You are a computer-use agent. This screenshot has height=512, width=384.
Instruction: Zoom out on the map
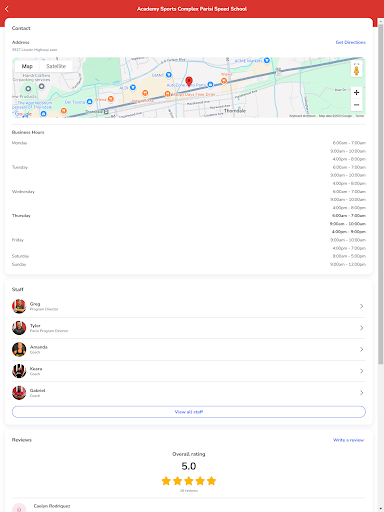(356, 105)
